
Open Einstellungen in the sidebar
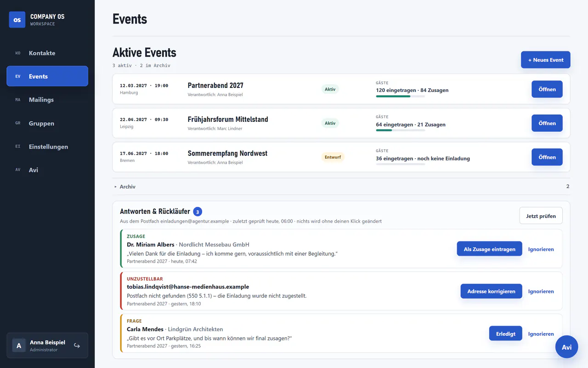click(47, 147)
